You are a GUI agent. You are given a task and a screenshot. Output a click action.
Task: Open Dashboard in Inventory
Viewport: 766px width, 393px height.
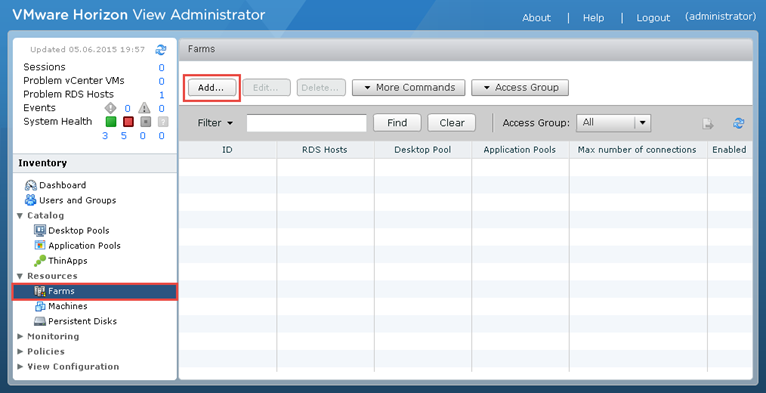pos(63,185)
